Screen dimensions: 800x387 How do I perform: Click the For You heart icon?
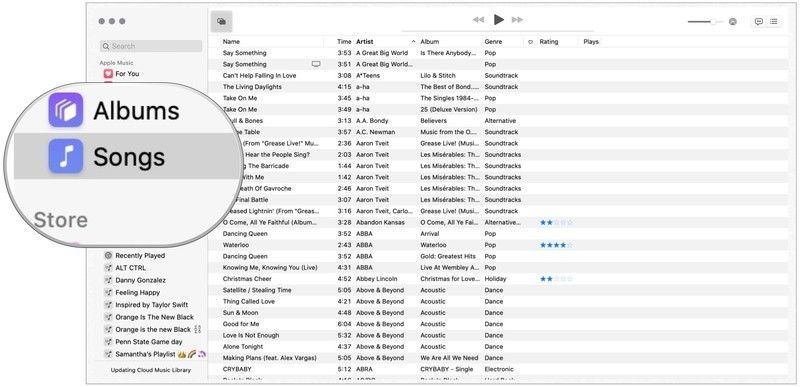pos(108,74)
